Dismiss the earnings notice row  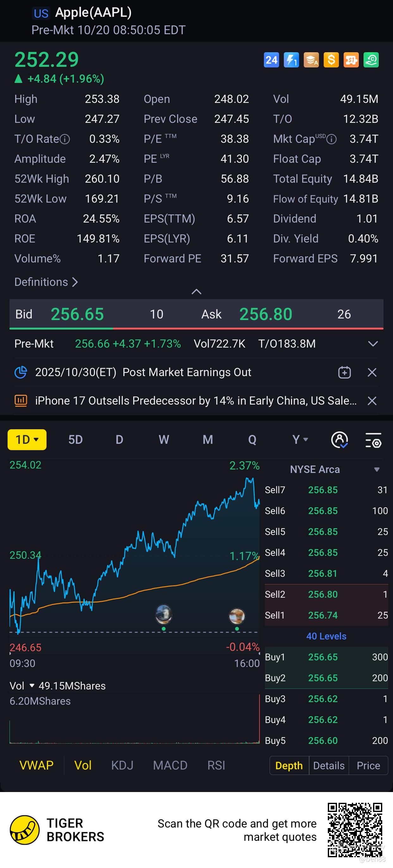(x=372, y=372)
